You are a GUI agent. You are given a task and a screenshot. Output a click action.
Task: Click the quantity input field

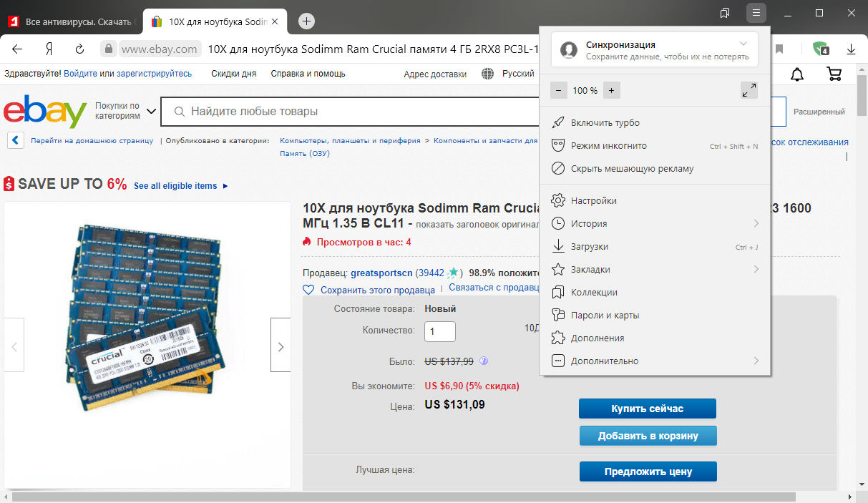pyautogui.click(x=440, y=331)
